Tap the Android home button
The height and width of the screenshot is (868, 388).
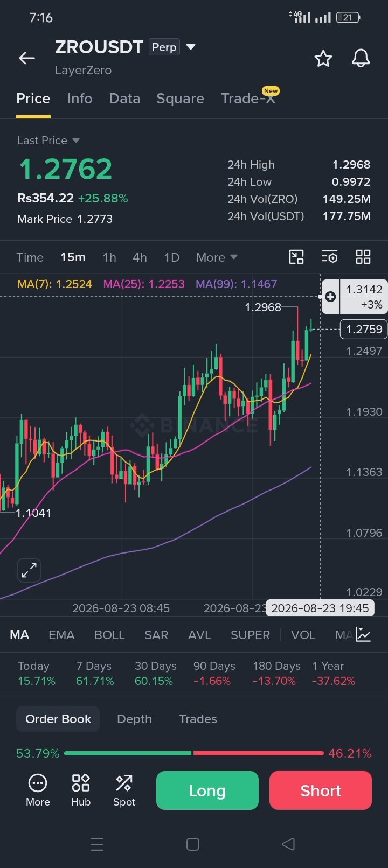click(x=193, y=844)
